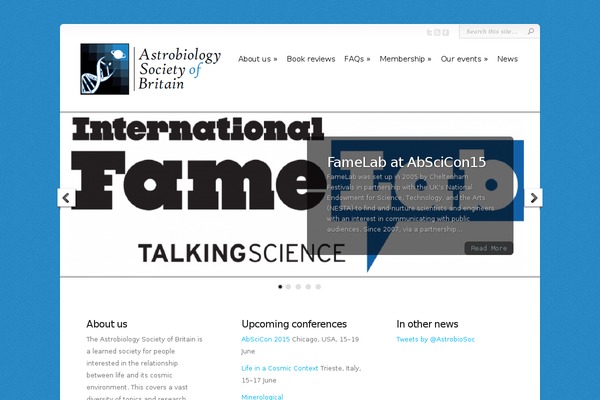Click the In other news heading

coord(427,324)
